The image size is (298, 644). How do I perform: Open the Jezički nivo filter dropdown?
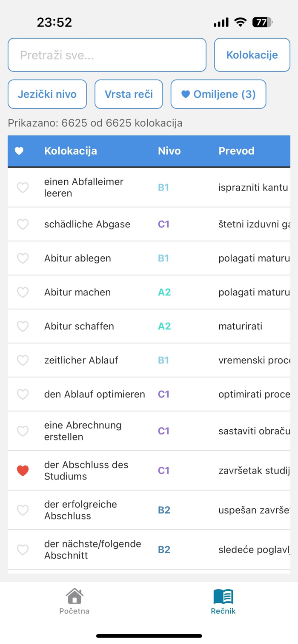(x=47, y=94)
